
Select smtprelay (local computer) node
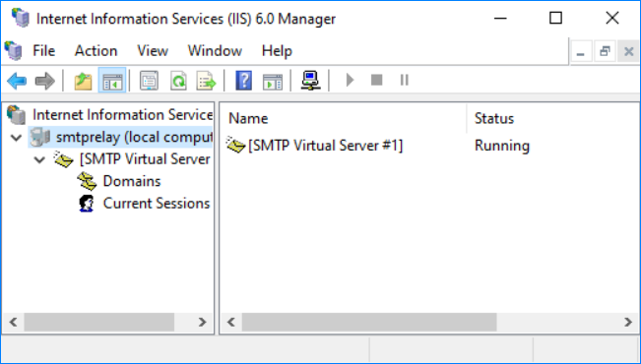[x=134, y=137]
